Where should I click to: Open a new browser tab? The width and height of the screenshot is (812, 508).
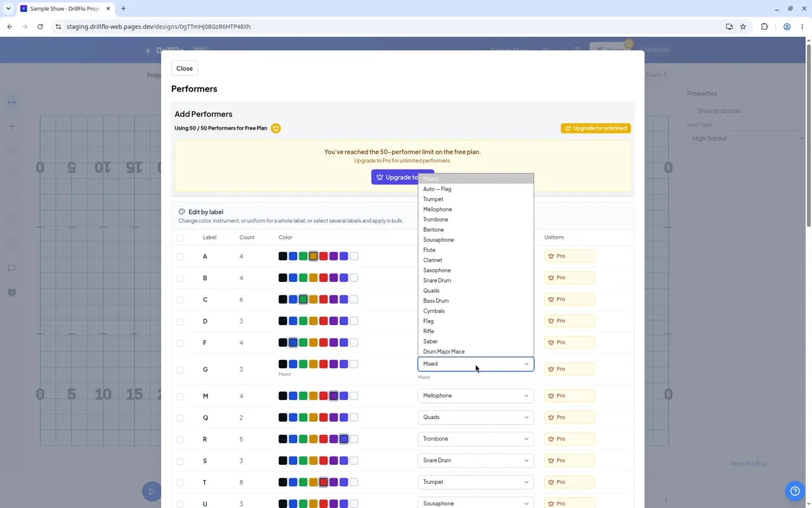(123, 9)
